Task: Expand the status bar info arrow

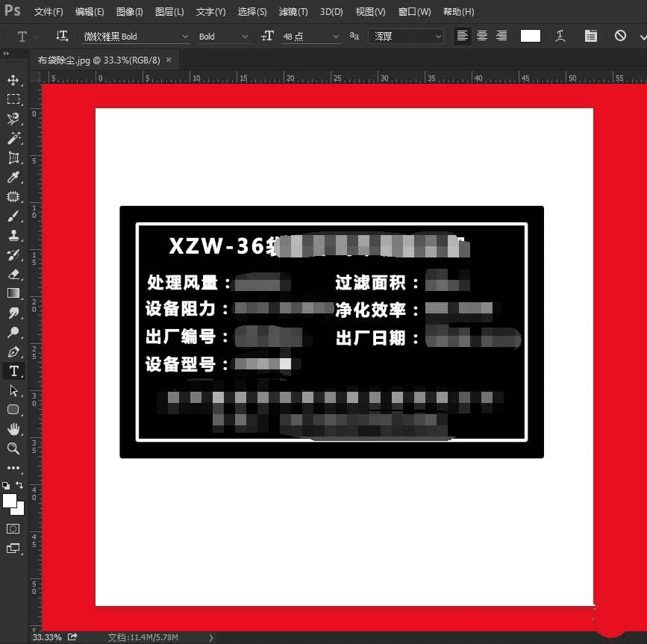Action: pyautogui.click(x=211, y=637)
